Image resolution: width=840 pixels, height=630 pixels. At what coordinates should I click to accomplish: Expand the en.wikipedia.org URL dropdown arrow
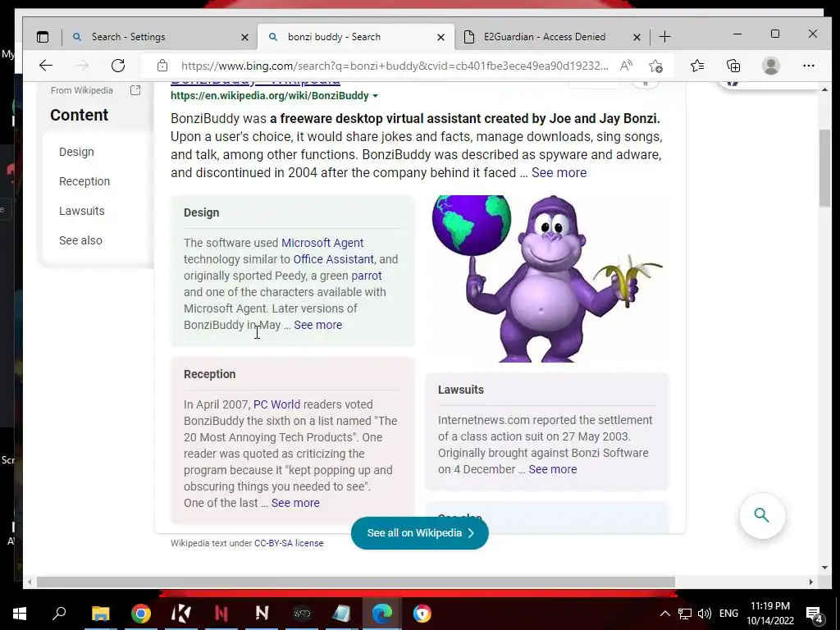click(x=375, y=96)
